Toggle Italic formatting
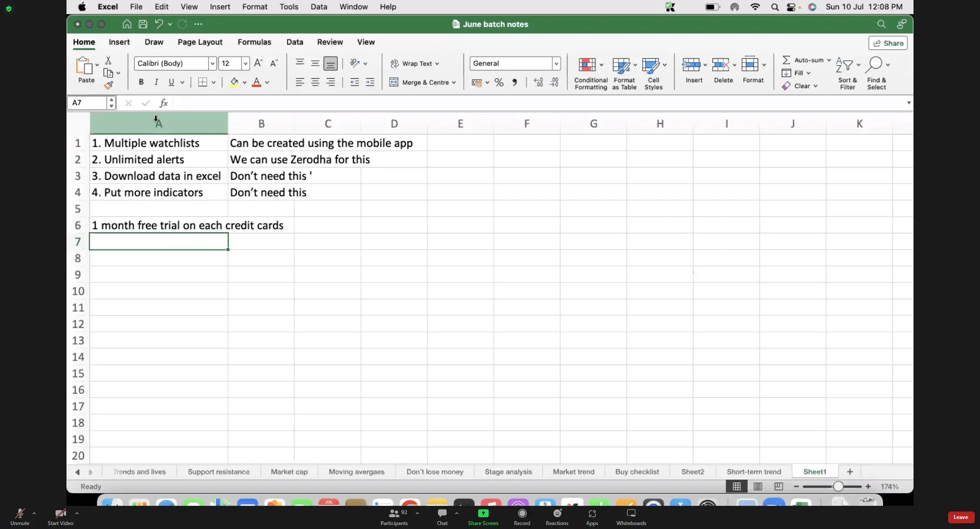980x529 pixels. pyautogui.click(x=156, y=82)
